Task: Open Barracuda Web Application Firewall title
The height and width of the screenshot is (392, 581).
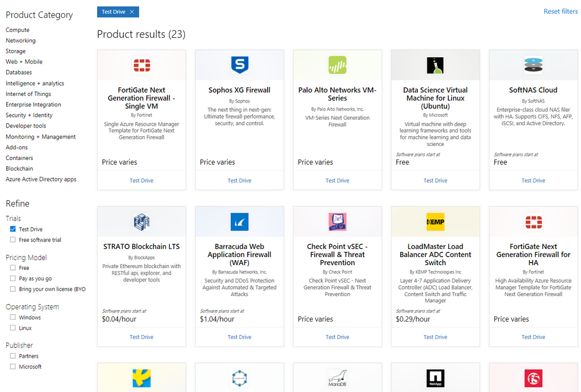Action: pyautogui.click(x=240, y=255)
